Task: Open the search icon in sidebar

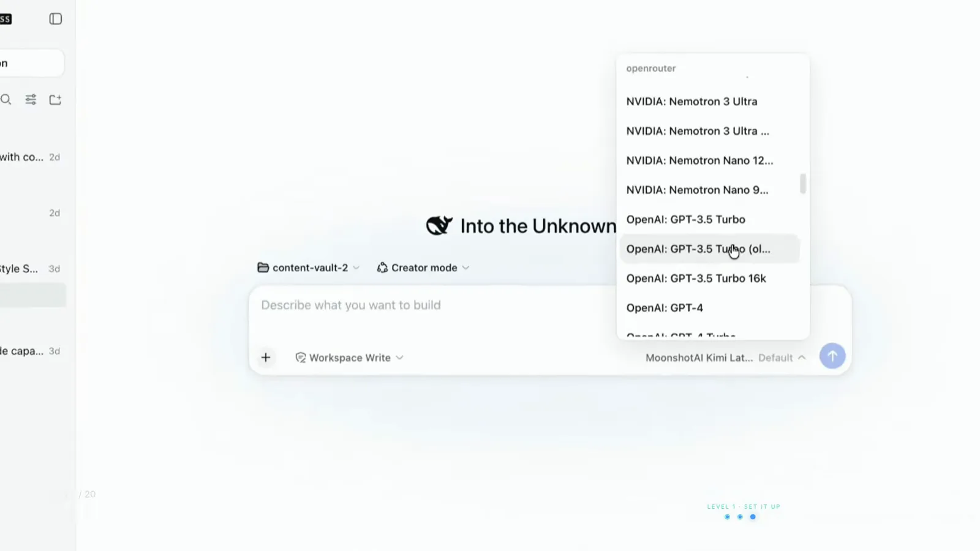Action: click(x=6, y=99)
